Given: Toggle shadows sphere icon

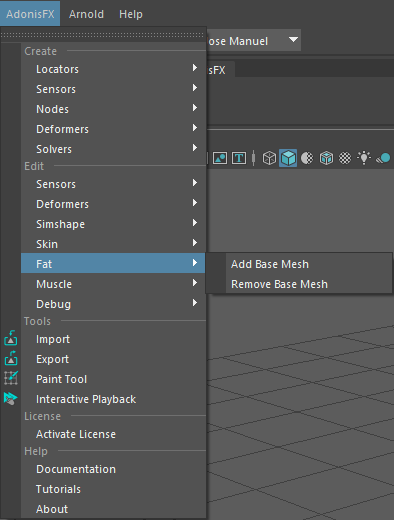Looking at the screenshot, I should click(x=383, y=158).
